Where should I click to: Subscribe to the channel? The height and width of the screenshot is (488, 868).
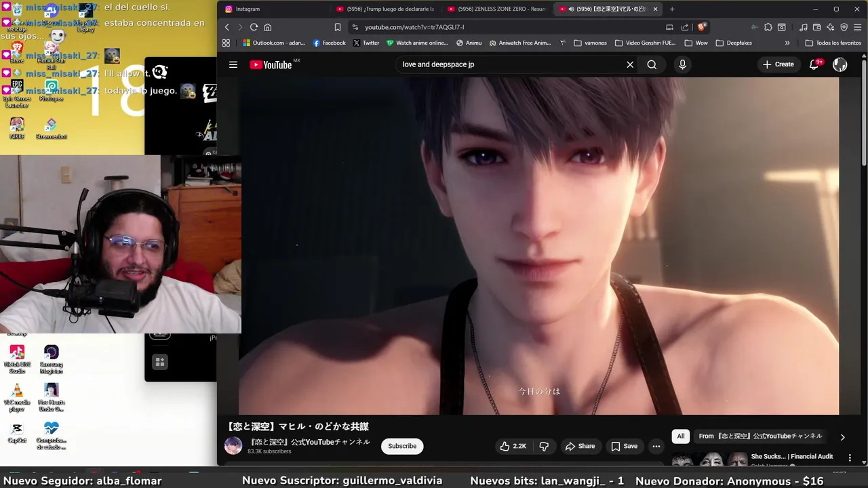tap(402, 446)
